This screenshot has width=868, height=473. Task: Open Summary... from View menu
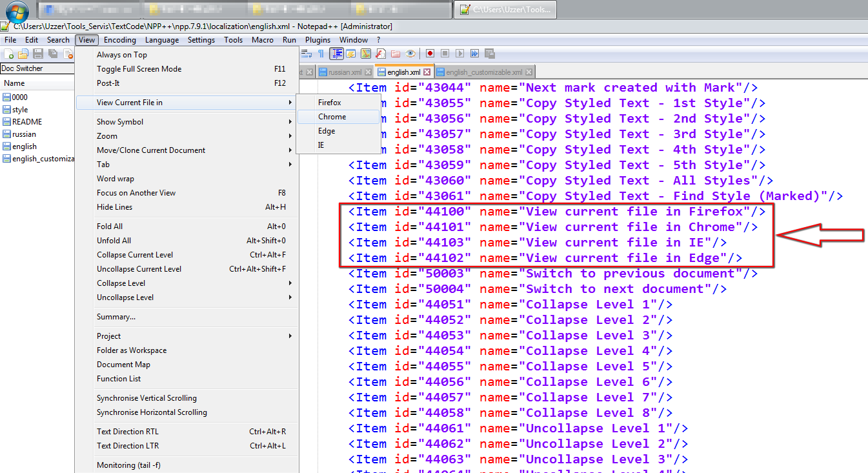point(187,317)
